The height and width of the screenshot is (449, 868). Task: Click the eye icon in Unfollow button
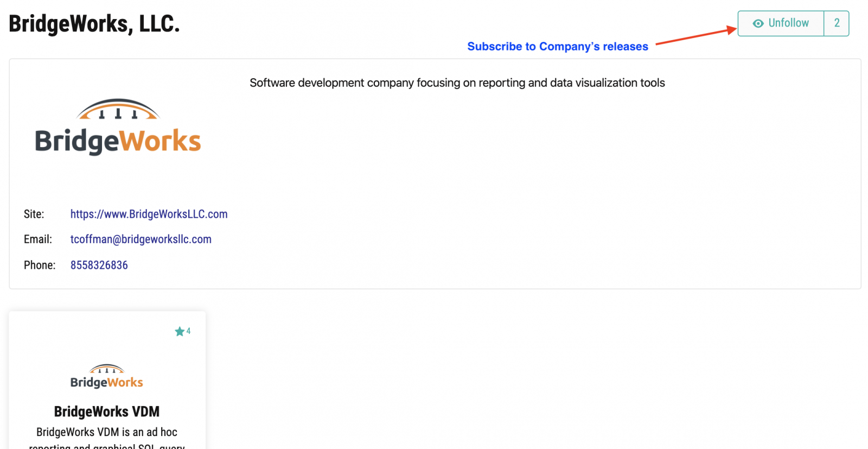(758, 23)
